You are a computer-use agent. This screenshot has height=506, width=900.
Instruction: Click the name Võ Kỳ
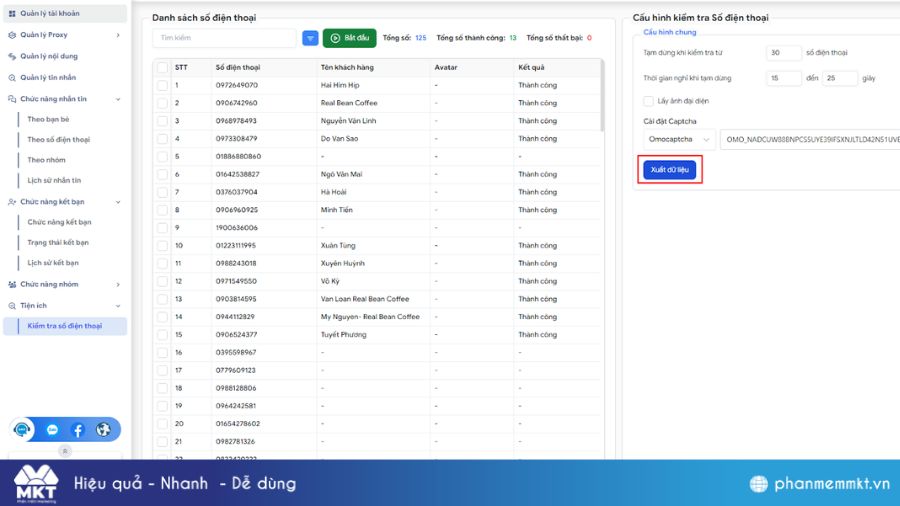330,281
